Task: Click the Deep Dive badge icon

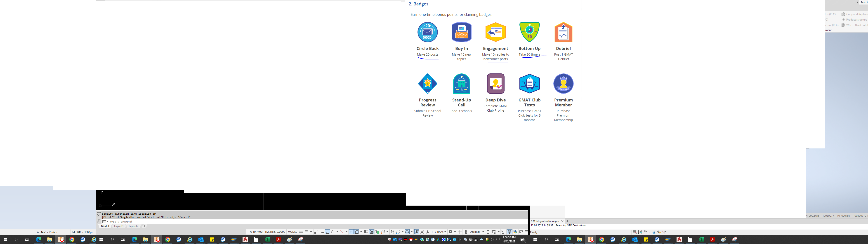Action: pos(495,84)
